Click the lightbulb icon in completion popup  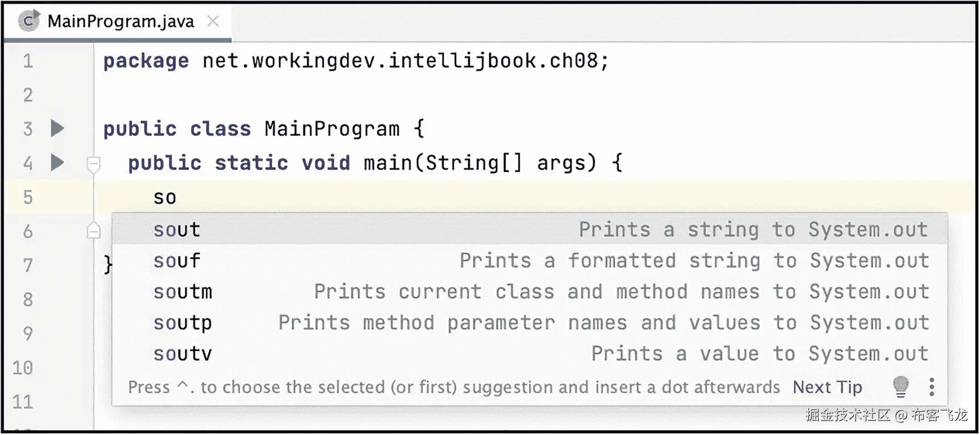pyautogui.click(x=900, y=386)
